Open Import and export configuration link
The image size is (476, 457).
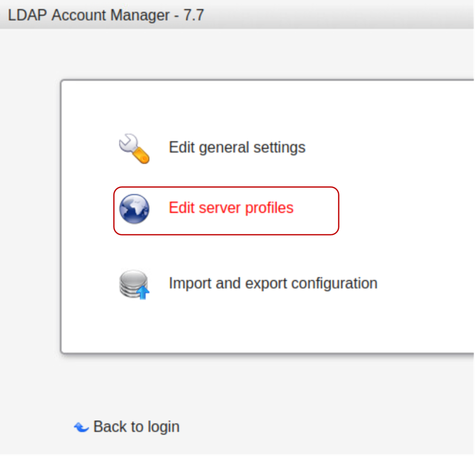(x=273, y=284)
